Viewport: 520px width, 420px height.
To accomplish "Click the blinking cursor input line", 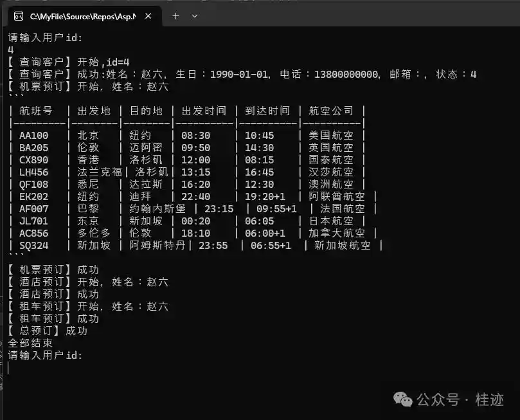I will pyautogui.click(x=9, y=368).
